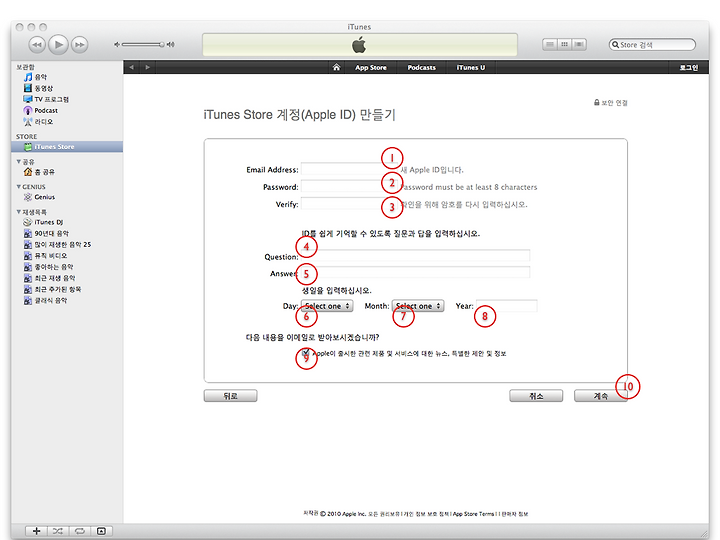Click the Verify password field
Viewport: 720px width, 540px height.
pyautogui.click(x=349, y=204)
